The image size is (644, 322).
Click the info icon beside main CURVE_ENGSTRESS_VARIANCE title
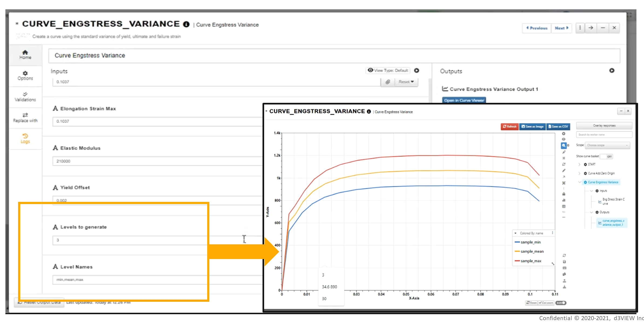[x=186, y=24]
